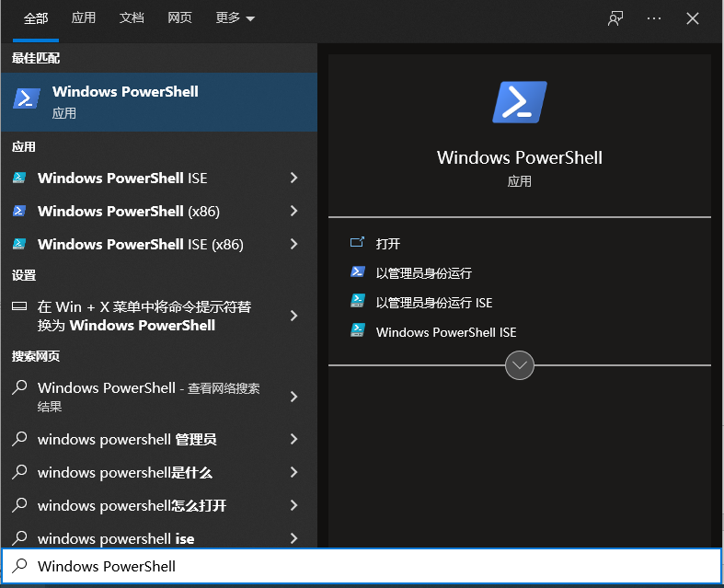The width and height of the screenshot is (724, 588).
Task: Select web suggestion windows powershell怎么打开
Action: [x=132, y=506]
